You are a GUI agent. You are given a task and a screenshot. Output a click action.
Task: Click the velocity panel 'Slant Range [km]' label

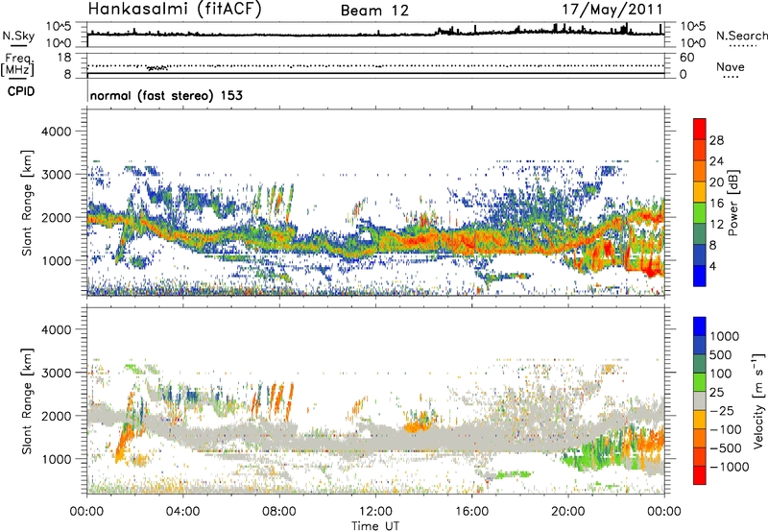click(27, 400)
